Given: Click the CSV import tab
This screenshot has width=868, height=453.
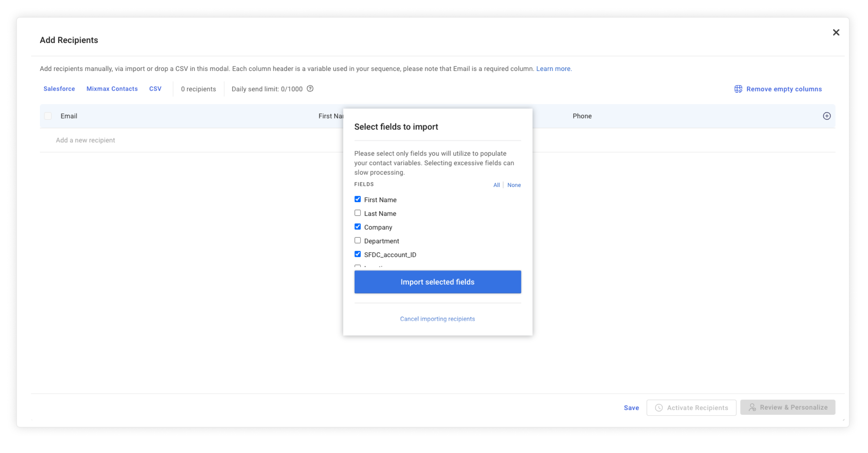Looking at the screenshot, I should pyautogui.click(x=154, y=89).
